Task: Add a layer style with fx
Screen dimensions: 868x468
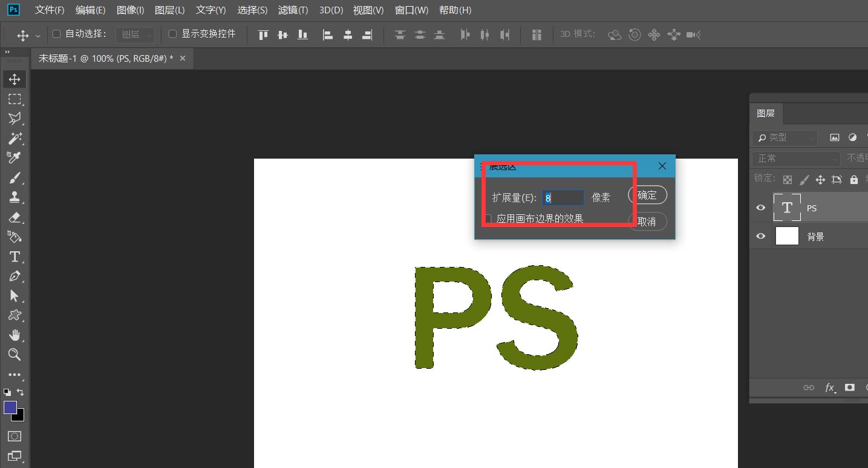Action: click(x=830, y=387)
